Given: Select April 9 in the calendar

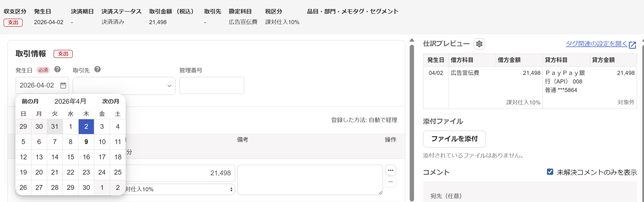Looking at the screenshot, I should pos(86,142).
